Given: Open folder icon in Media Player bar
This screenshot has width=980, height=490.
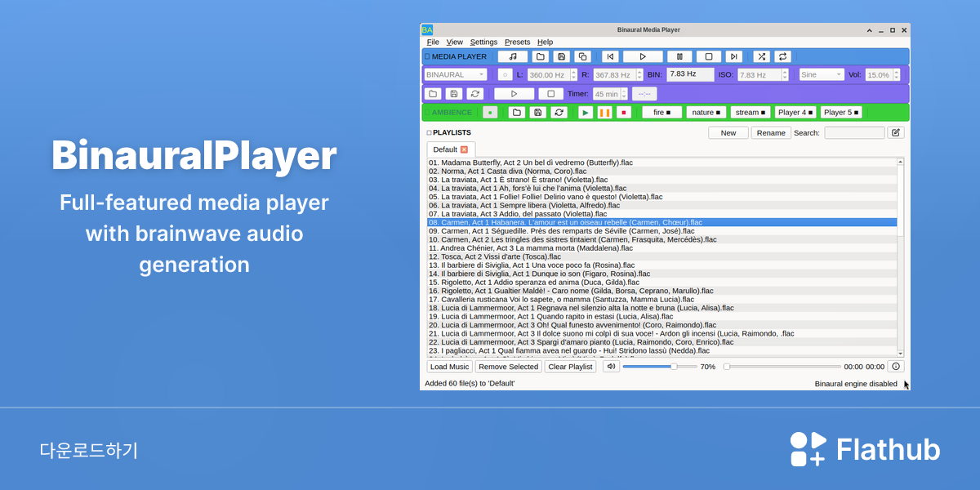Looking at the screenshot, I should [540, 56].
